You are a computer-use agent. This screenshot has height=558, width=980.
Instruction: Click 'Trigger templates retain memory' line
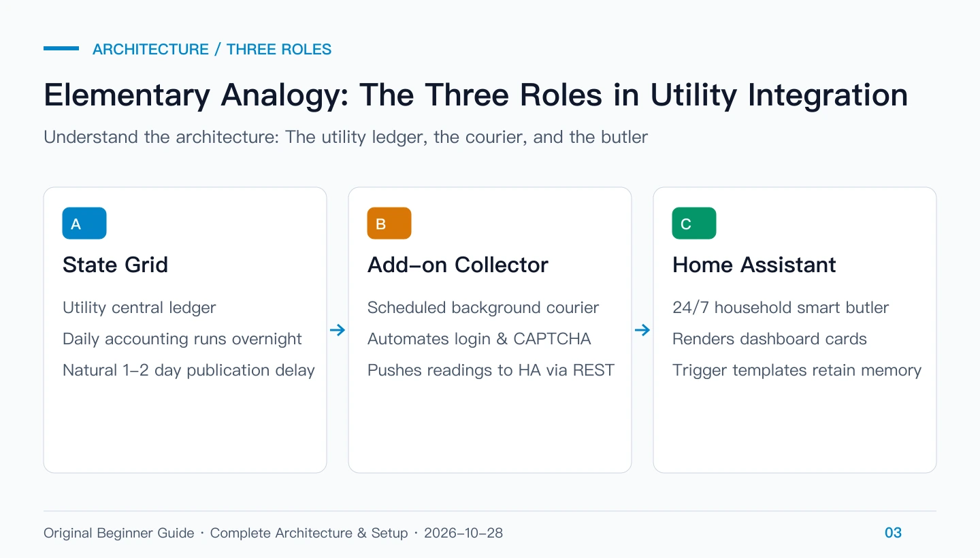point(797,370)
